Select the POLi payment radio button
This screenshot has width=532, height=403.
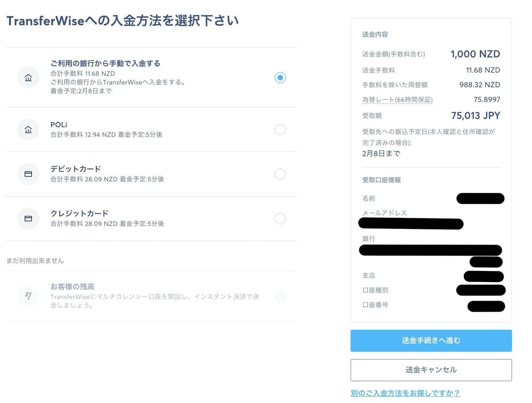pos(280,129)
